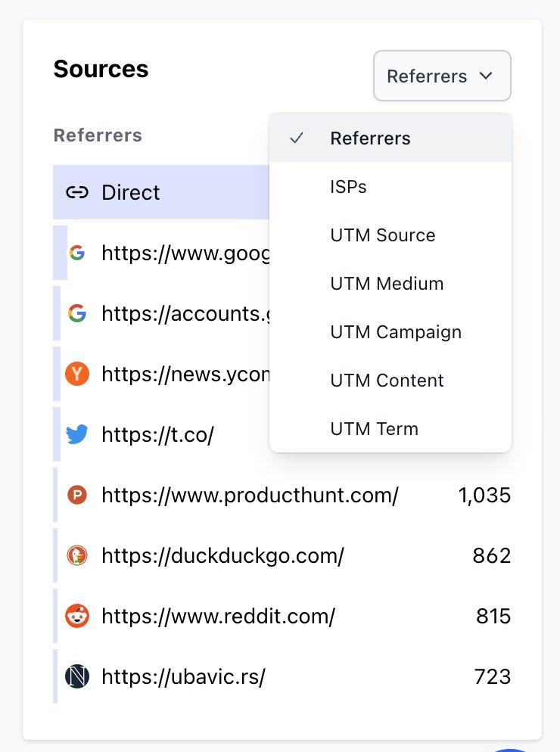Screen dimensions: 560x752
Task: Click the ubavic.rs favicon
Action: pyautogui.click(x=76, y=676)
